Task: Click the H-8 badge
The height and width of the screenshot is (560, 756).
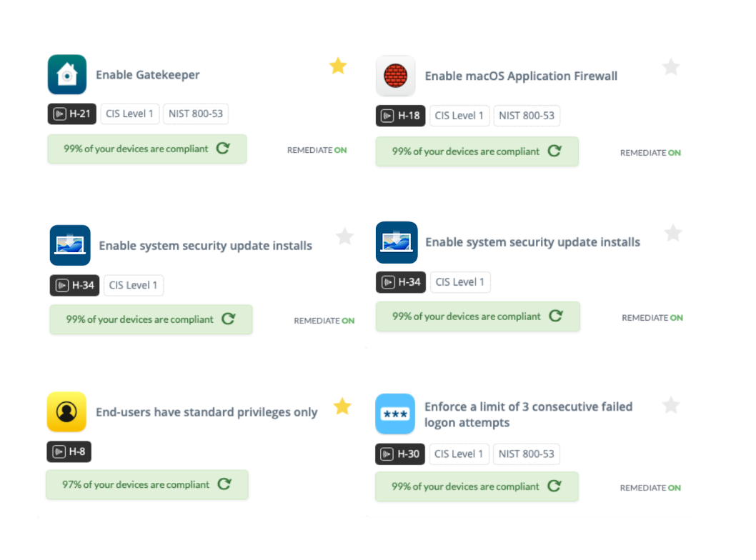Action: (69, 451)
